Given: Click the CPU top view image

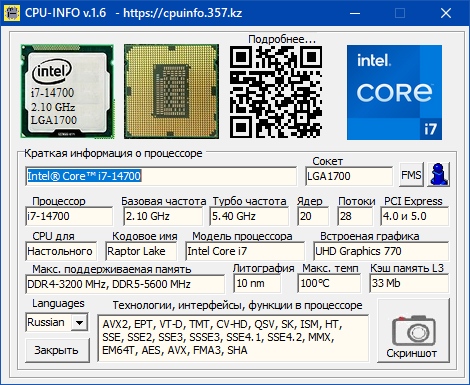Looking at the screenshot, I should (67, 91).
